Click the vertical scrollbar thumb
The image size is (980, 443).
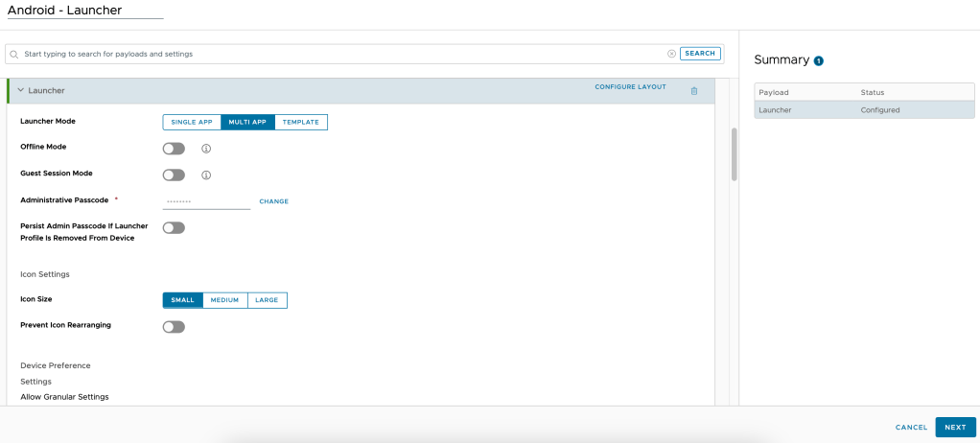[x=734, y=153]
